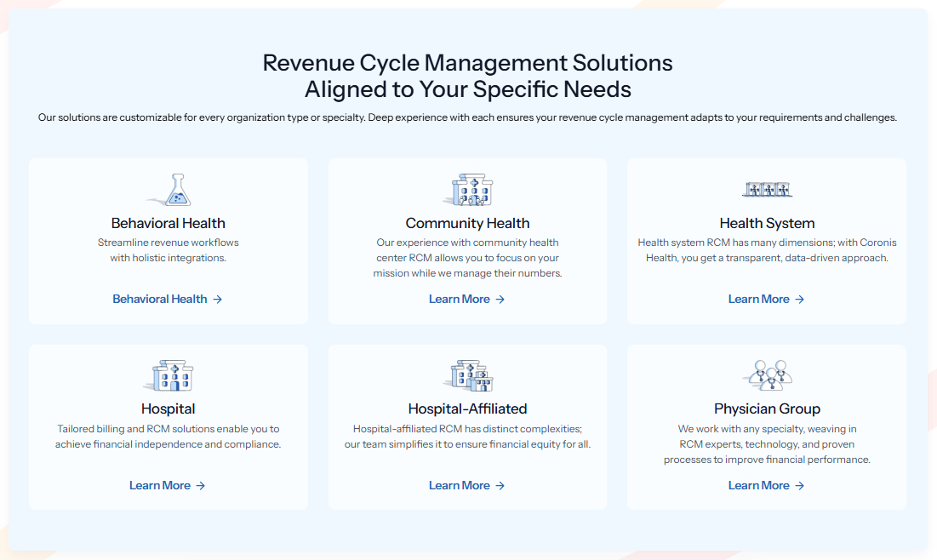
Task: Select the Hospital card heading
Action: 169,409
